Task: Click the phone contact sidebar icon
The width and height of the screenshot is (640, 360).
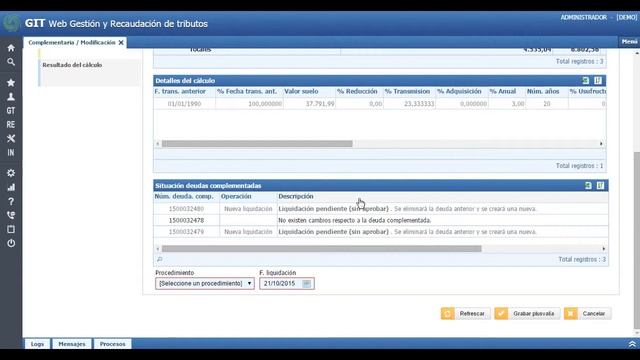Action: tap(11, 215)
